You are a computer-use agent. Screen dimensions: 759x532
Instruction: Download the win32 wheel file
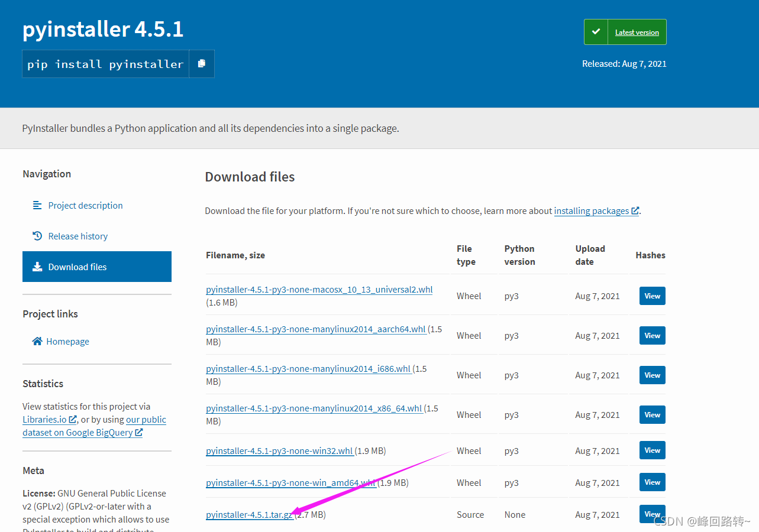coord(279,451)
